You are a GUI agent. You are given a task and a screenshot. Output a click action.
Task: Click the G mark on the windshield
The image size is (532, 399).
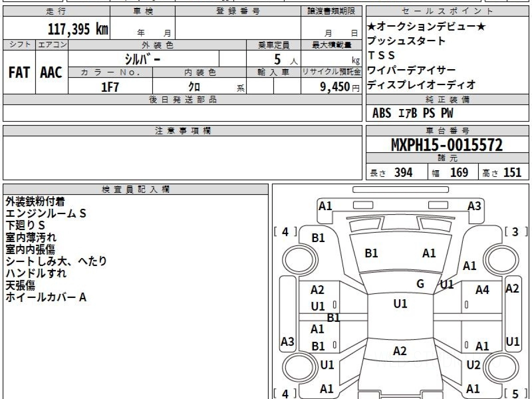[x=420, y=284]
